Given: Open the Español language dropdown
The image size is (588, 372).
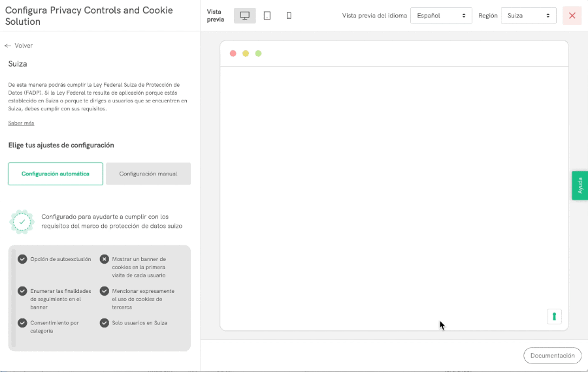Looking at the screenshot, I should 441,16.
